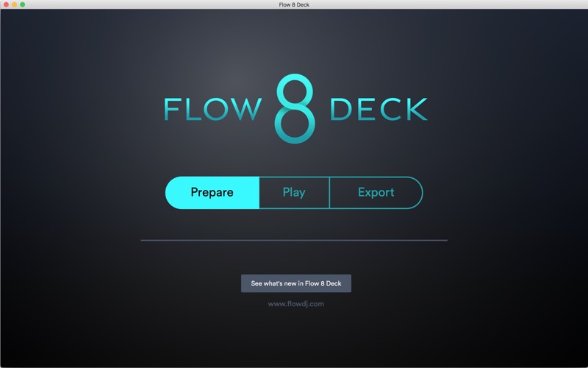This screenshot has height=368, width=588.
Task: Minimize the window with the yellow button
Action: [14, 4]
